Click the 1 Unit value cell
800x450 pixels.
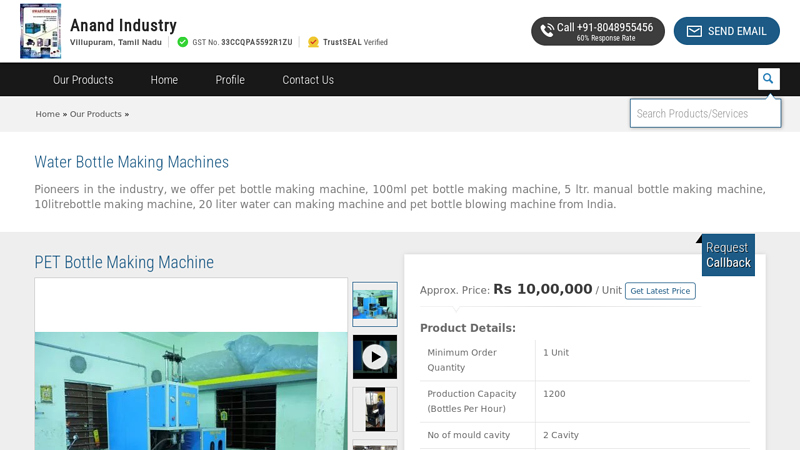coord(643,360)
